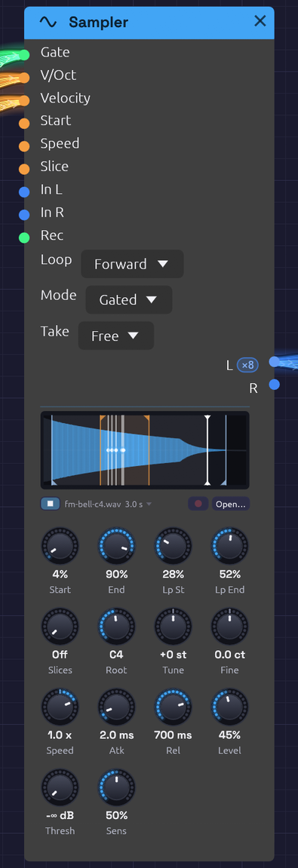298x868 pixels.
Task: Click the ×8 polyphony badge
Action: pyautogui.click(x=247, y=365)
